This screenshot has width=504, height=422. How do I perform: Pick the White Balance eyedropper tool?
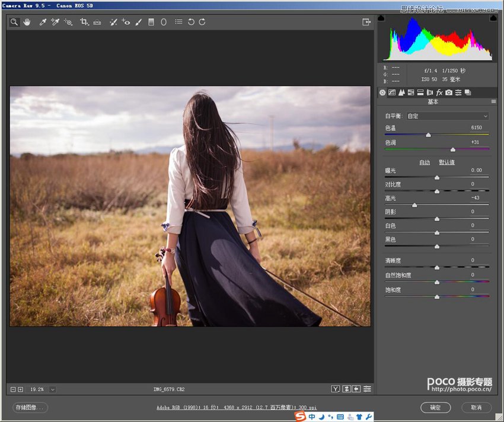point(43,22)
